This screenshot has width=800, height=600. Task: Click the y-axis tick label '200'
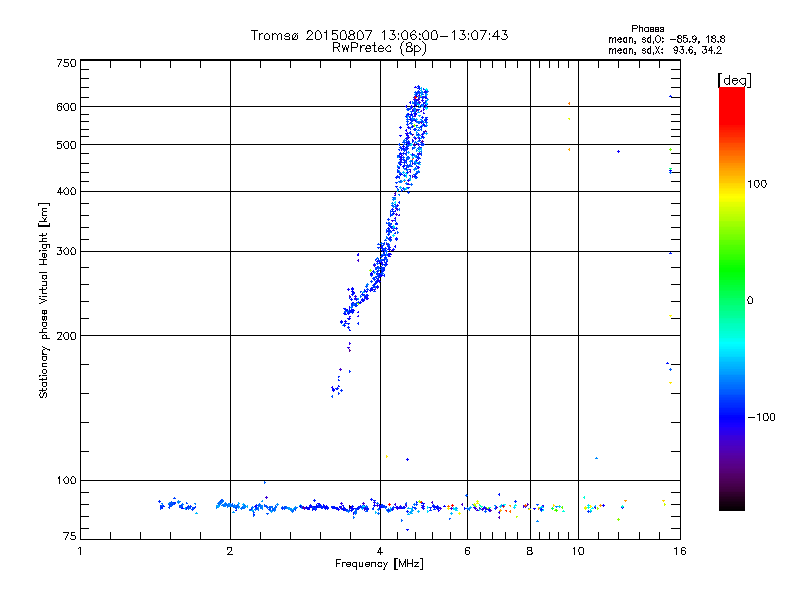pos(66,336)
